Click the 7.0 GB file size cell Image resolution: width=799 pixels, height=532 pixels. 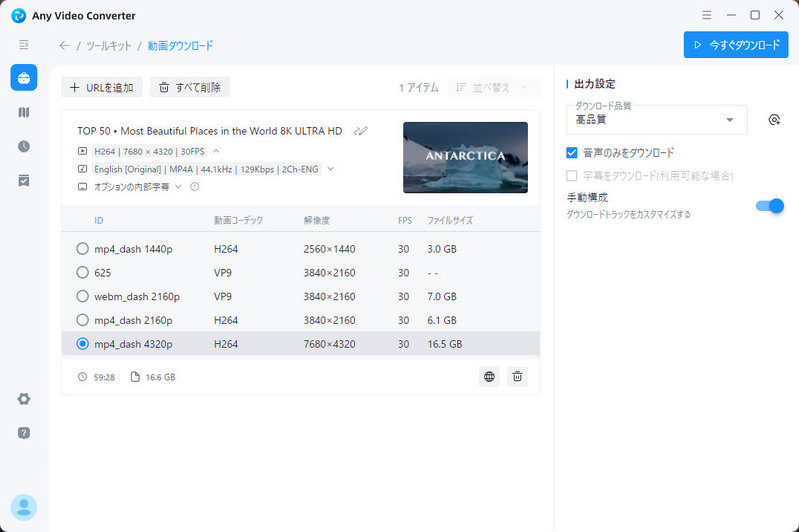[x=442, y=297]
